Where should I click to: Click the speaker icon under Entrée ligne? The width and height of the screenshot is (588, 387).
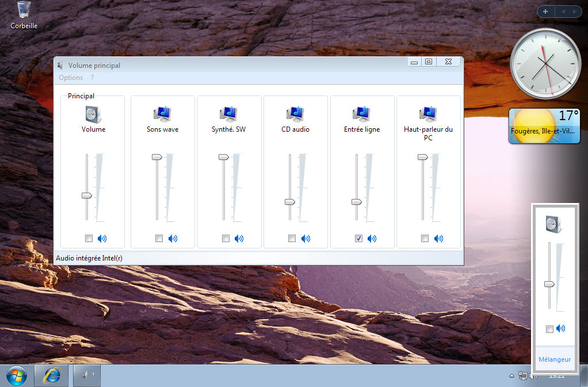(372, 238)
